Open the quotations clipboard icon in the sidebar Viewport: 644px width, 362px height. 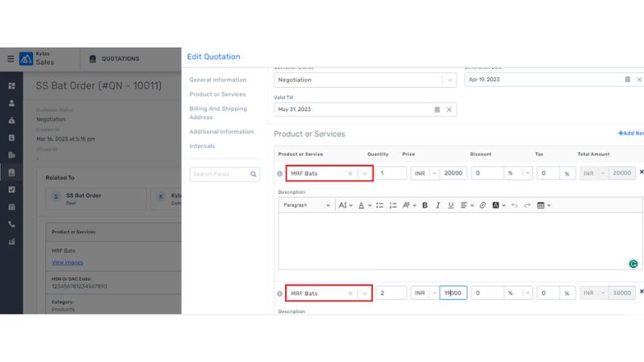[11, 172]
